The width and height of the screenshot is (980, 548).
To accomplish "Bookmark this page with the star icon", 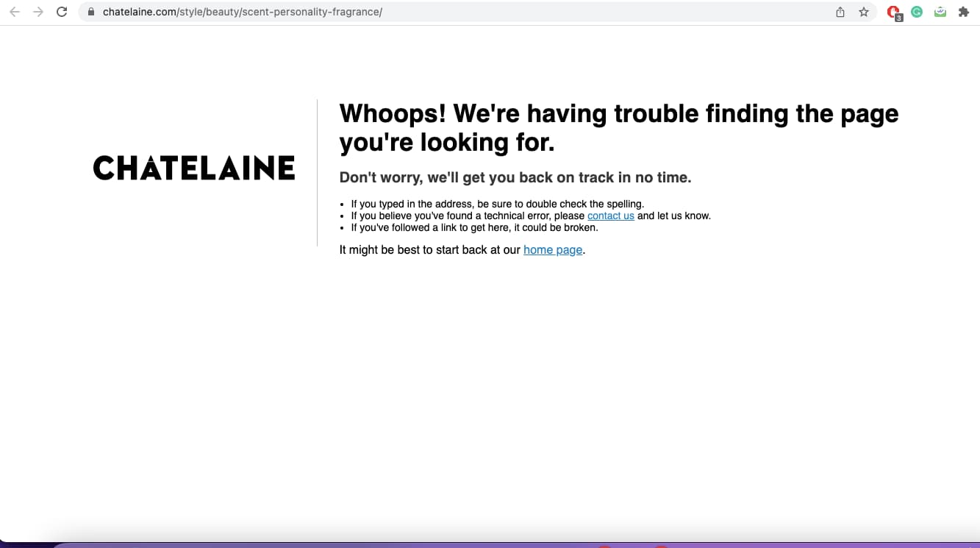I will click(864, 12).
